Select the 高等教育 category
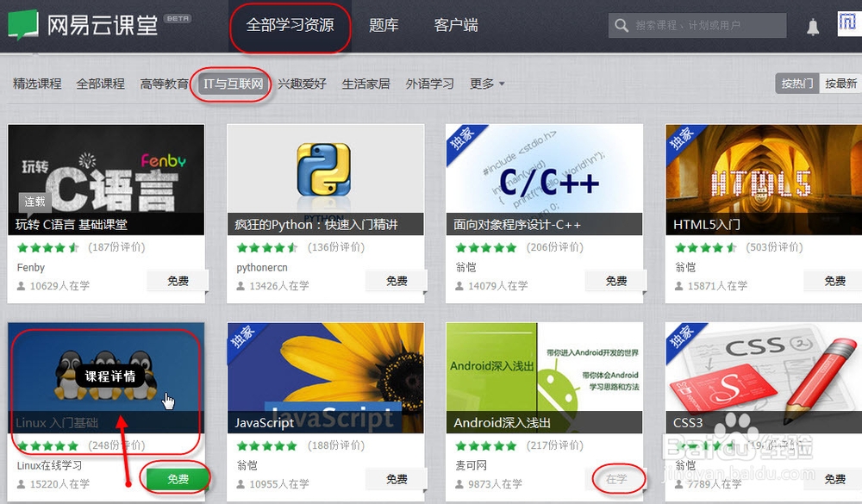This screenshot has width=862, height=504. pyautogui.click(x=165, y=84)
